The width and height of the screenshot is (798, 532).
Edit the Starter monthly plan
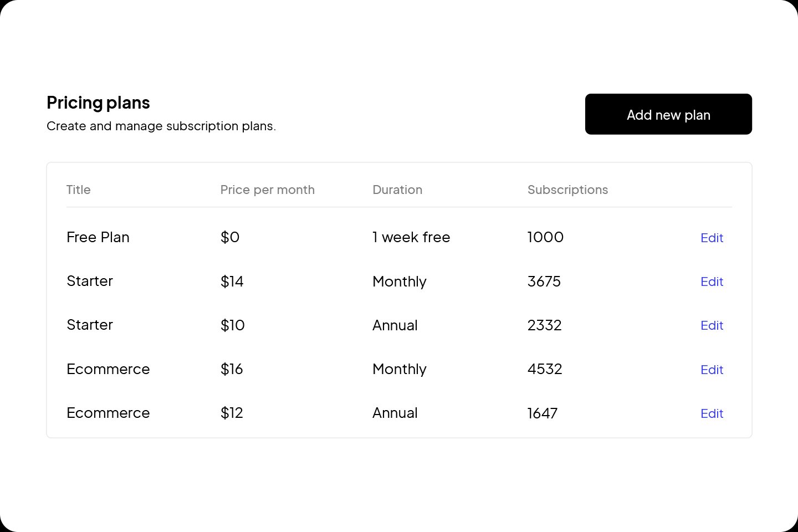click(712, 282)
